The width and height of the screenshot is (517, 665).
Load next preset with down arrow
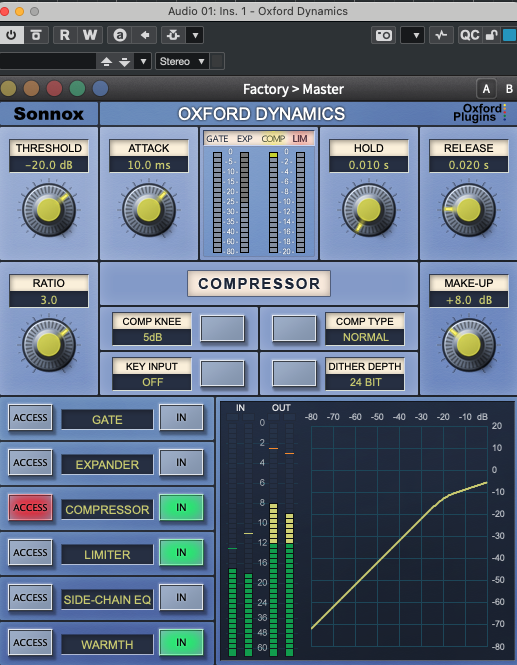[x=124, y=61]
